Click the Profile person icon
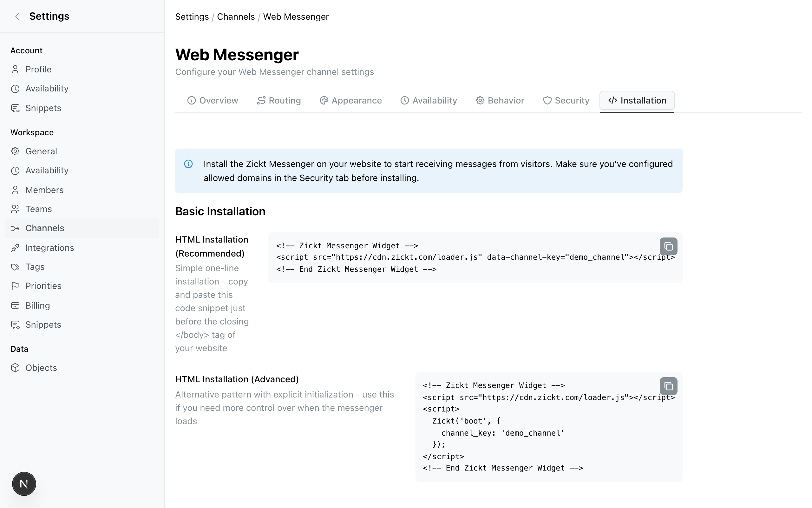Image resolution: width=812 pixels, height=508 pixels. (x=15, y=69)
